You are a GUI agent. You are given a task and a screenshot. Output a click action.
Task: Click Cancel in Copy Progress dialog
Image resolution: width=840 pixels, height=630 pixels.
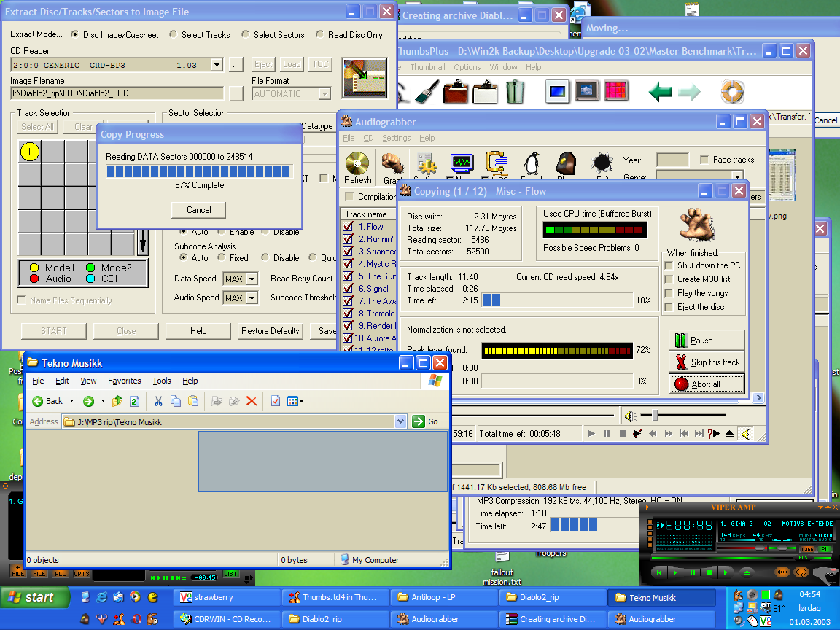tap(199, 210)
